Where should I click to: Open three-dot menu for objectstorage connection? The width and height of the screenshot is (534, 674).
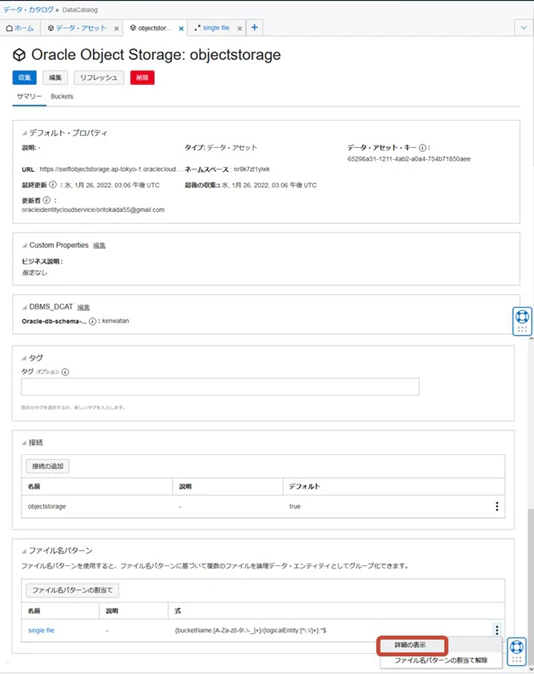[497, 506]
